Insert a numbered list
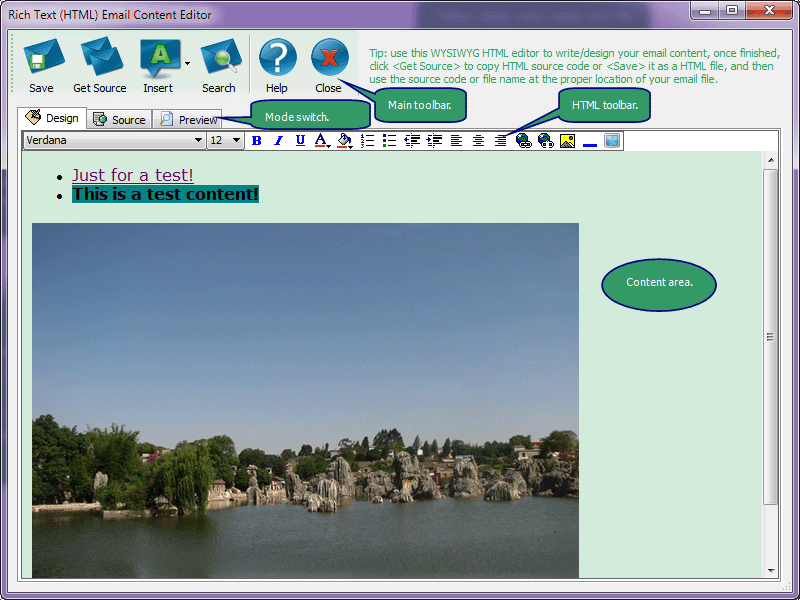 367,141
